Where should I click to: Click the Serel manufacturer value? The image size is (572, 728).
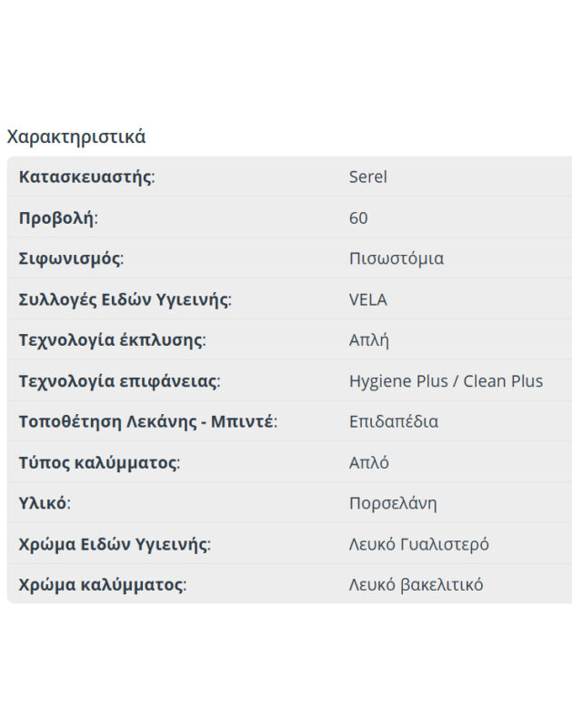pos(367,177)
